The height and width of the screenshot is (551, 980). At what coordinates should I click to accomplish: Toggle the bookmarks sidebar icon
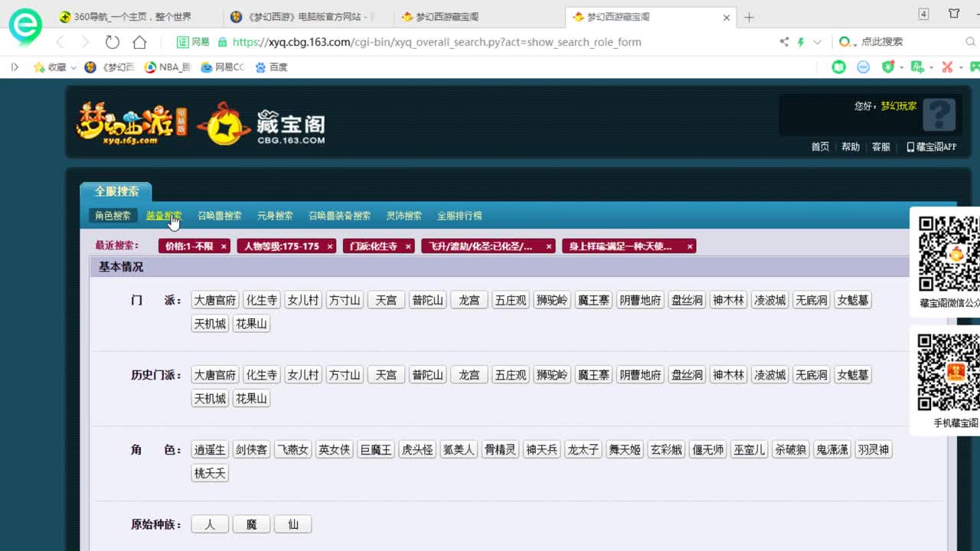15,67
